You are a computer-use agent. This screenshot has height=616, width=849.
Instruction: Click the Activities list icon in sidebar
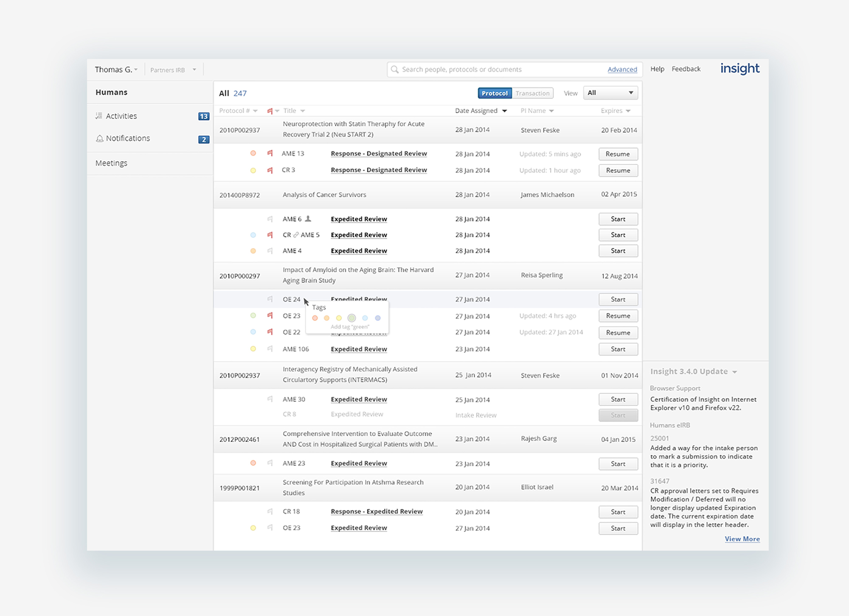99,116
